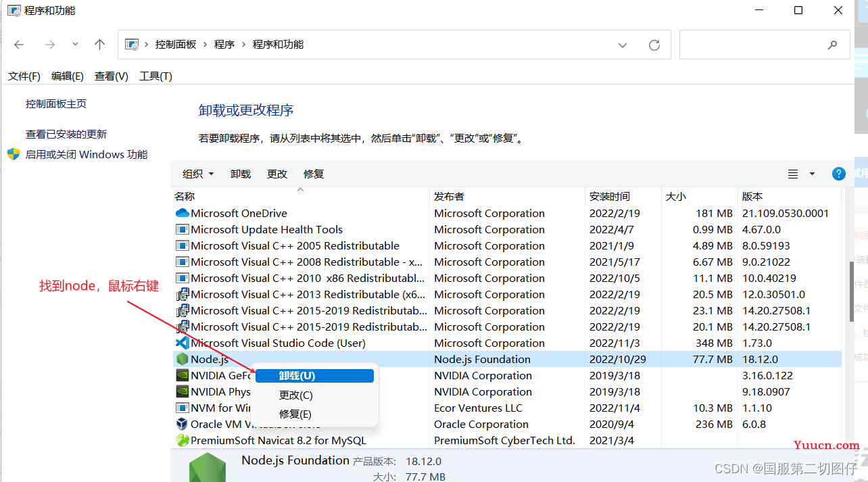Select PremiumSoft Navicat 8.2 for MySQL entry
This screenshot has width=868, height=482.
pyautogui.click(x=279, y=440)
